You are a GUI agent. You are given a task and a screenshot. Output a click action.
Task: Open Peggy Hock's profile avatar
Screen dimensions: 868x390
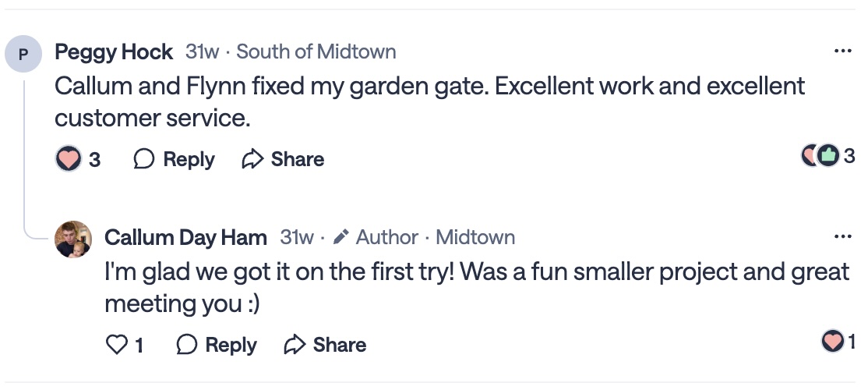click(23, 54)
